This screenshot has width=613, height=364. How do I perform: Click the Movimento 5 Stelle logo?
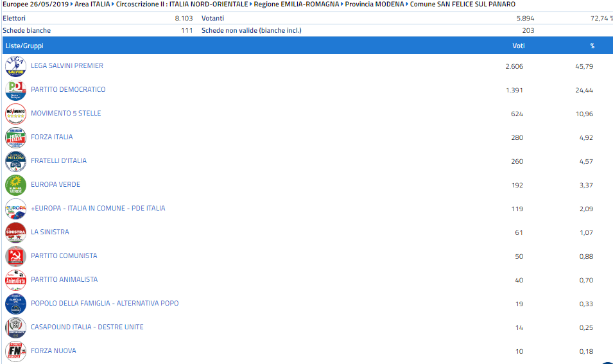click(x=15, y=114)
